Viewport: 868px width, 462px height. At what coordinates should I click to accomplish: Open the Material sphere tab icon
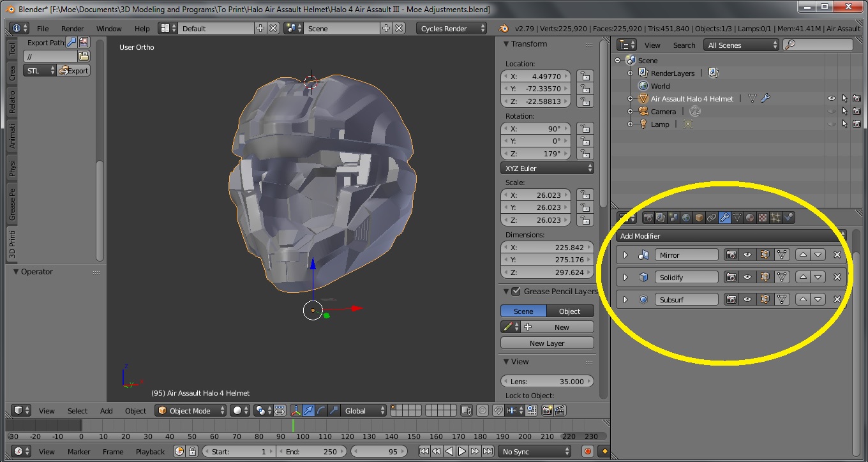(750, 218)
